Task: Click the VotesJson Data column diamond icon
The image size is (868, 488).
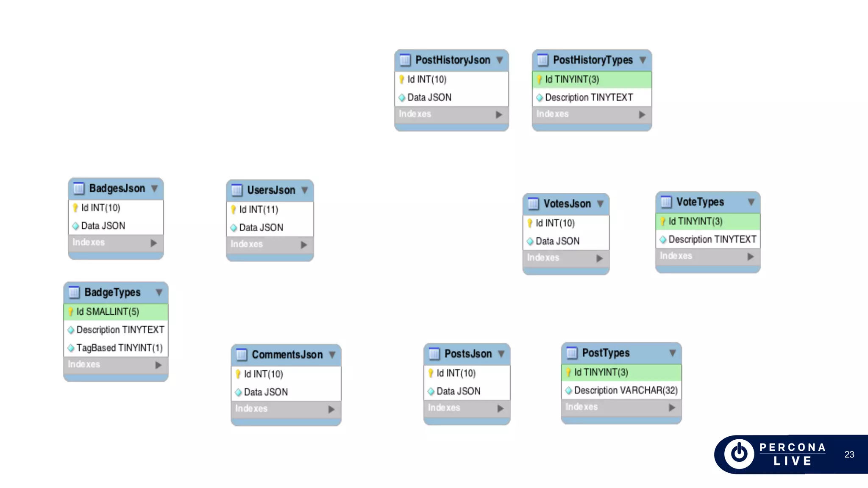Action: point(530,241)
